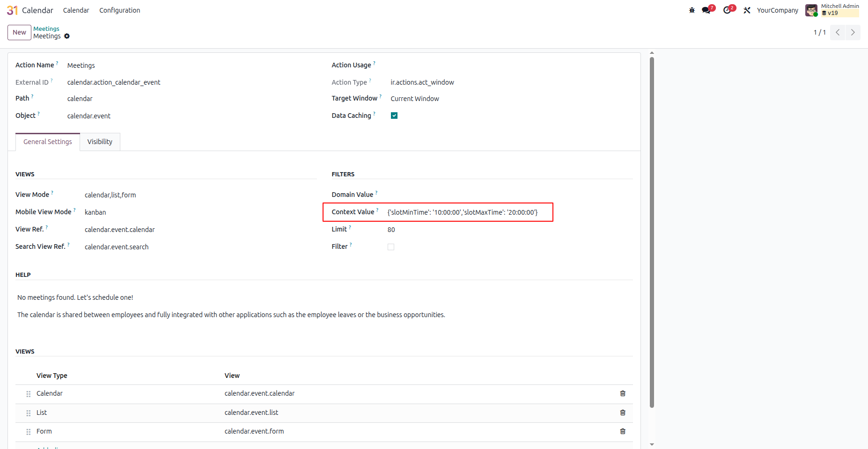Viewport: 868px width, 449px height.
Task: Select the Form view type cell
Action: pos(44,431)
